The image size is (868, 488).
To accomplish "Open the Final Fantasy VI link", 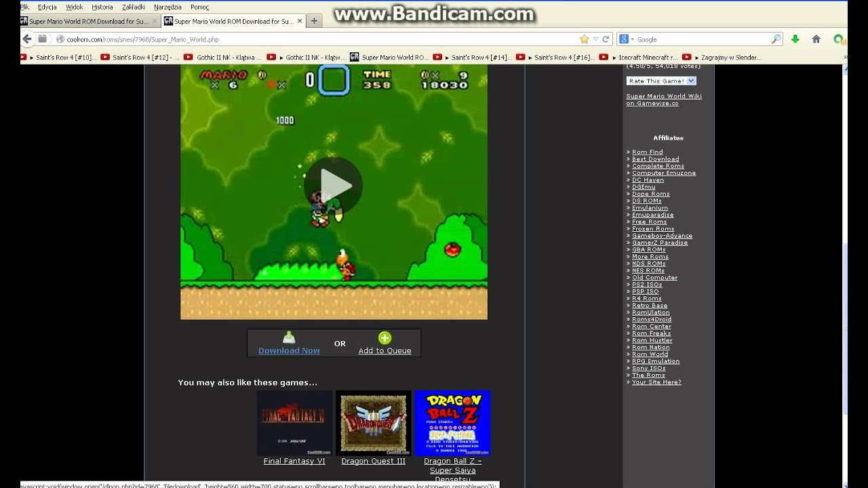I will pyautogui.click(x=294, y=461).
